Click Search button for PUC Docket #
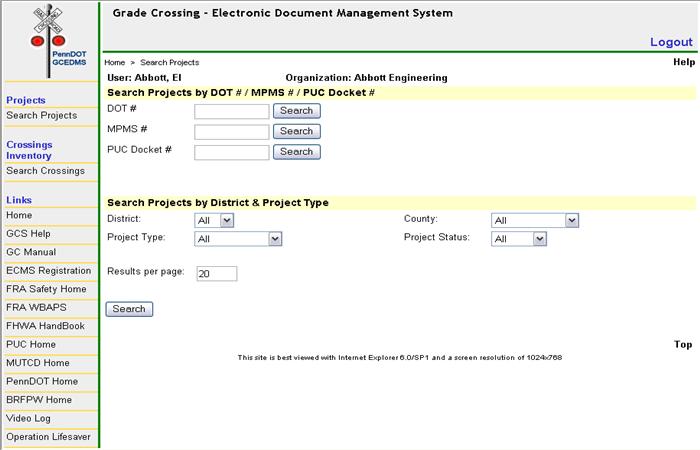Image resolution: width=700 pixels, height=450 pixels. 296,152
